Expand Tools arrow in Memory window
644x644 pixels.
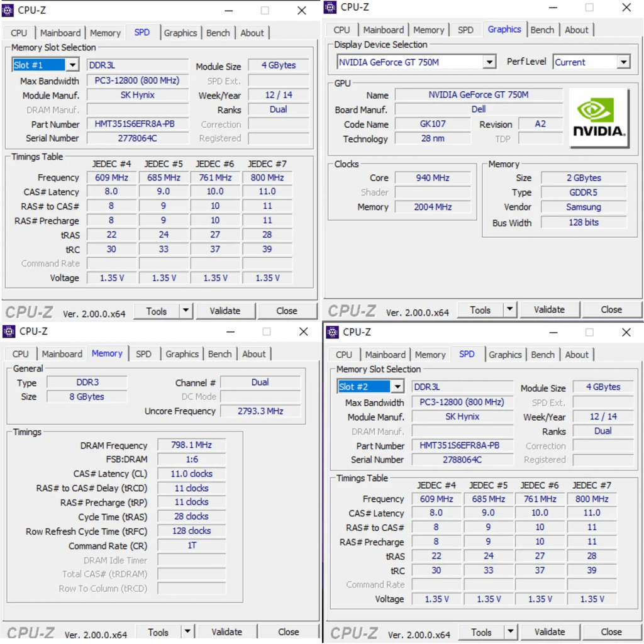point(187,631)
